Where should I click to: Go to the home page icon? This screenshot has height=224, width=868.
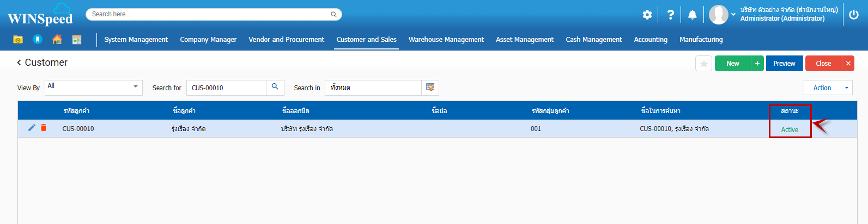57,40
